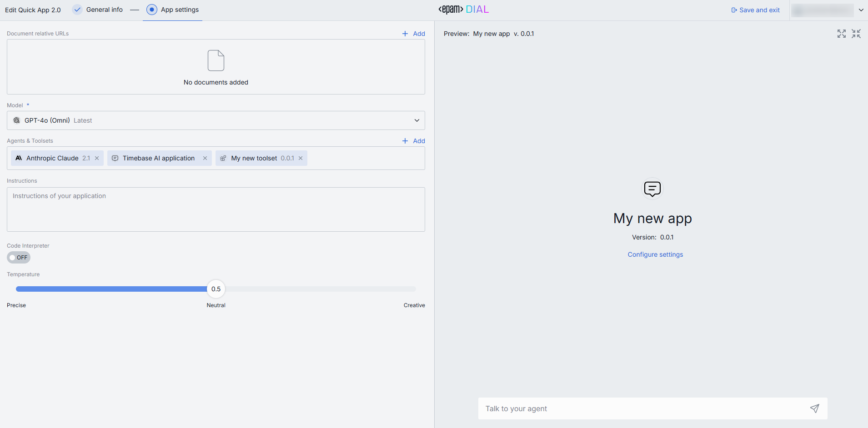Open the Model dropdown
Viewport: 868px width, 428px height.
[x=216, y=120]
